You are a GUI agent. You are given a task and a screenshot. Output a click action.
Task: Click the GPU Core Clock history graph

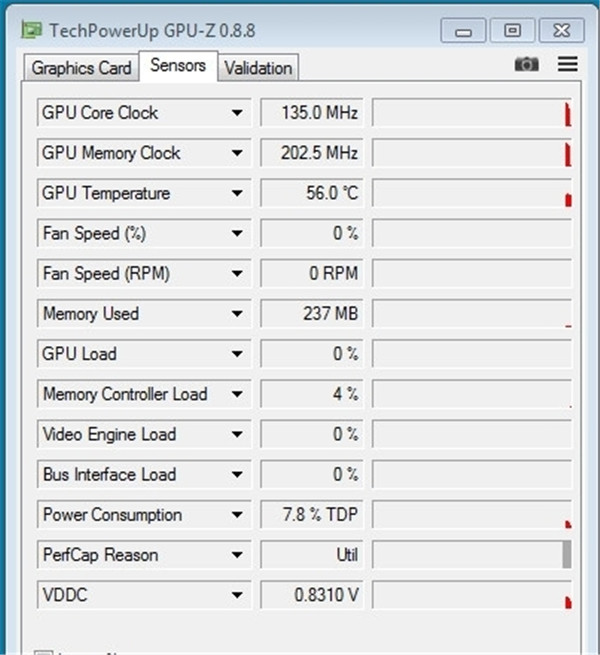[x=472, y=113]
